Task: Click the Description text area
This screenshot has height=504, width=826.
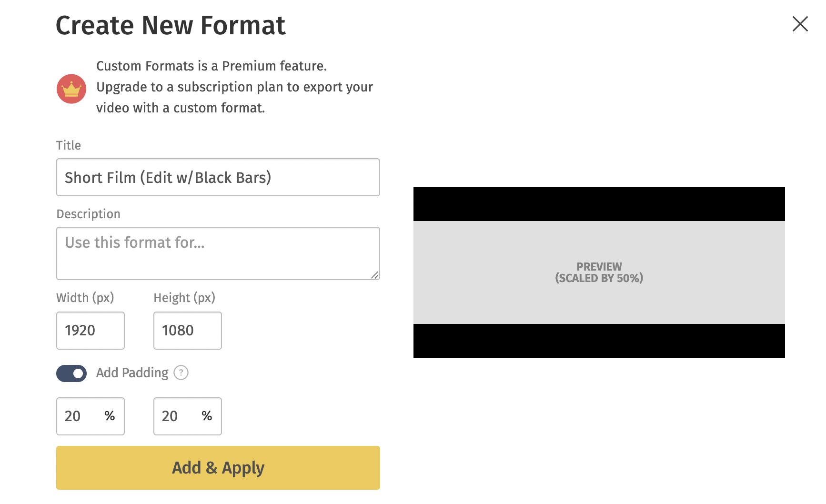Action: pyautogui.click(x=218, y=253)
